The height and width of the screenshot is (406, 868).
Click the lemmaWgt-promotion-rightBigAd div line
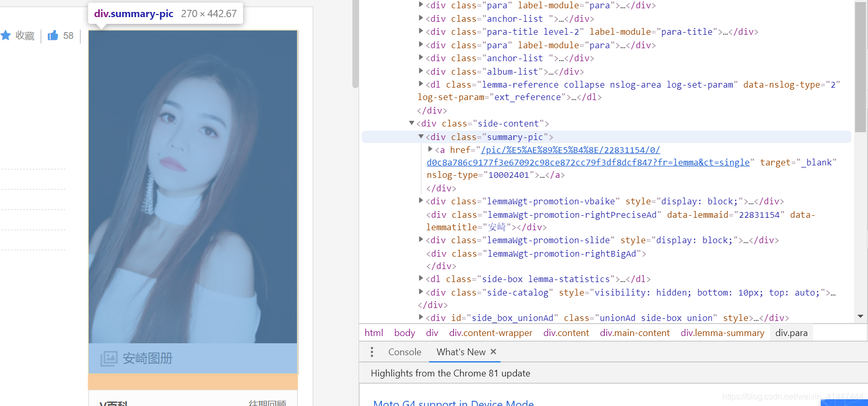(536, 254)
